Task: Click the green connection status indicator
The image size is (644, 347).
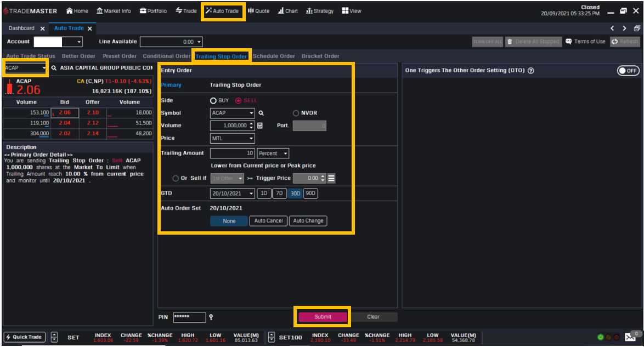Action: coord(601,337)
